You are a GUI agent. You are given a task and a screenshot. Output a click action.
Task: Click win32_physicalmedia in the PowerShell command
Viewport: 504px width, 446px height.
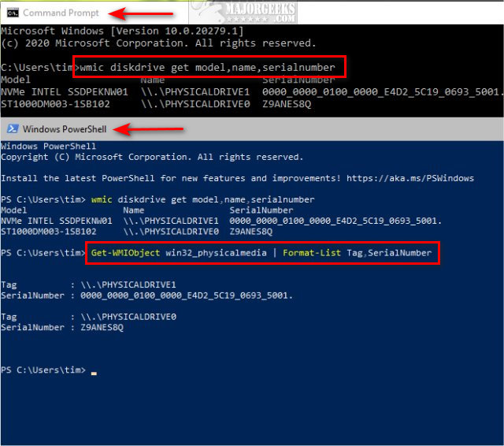216,253
